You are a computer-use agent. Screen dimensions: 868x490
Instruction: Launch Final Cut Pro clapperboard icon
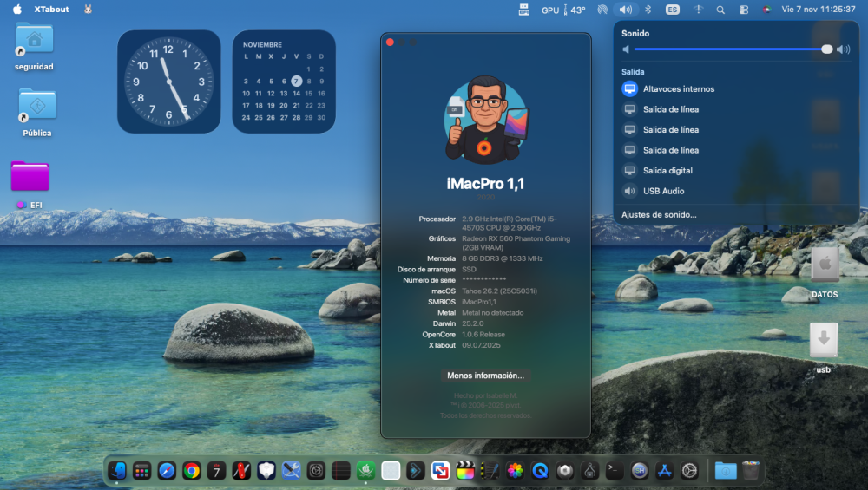click(x=465, y=471)
